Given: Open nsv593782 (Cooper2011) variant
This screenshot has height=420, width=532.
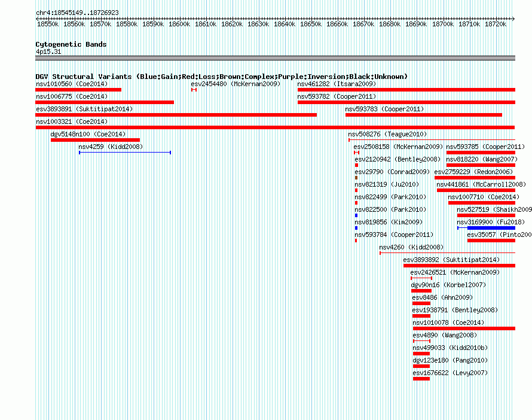Looking at the screenshot, I should click(337, 96).
